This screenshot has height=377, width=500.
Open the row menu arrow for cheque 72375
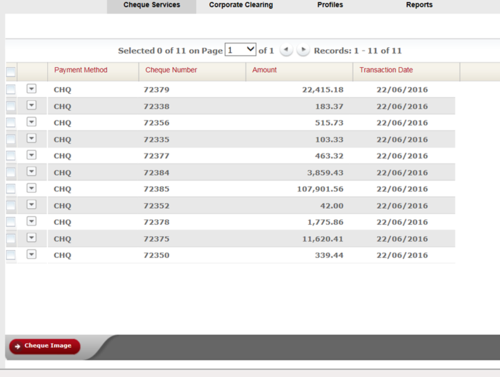[31, 238]
